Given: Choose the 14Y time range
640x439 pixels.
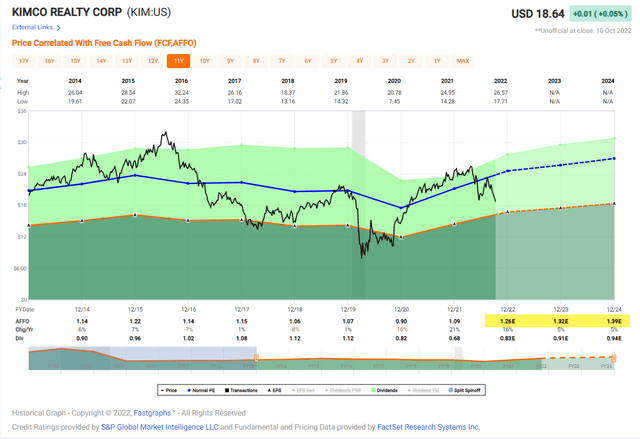Looking at the screenshot, I should coord(101,61).
